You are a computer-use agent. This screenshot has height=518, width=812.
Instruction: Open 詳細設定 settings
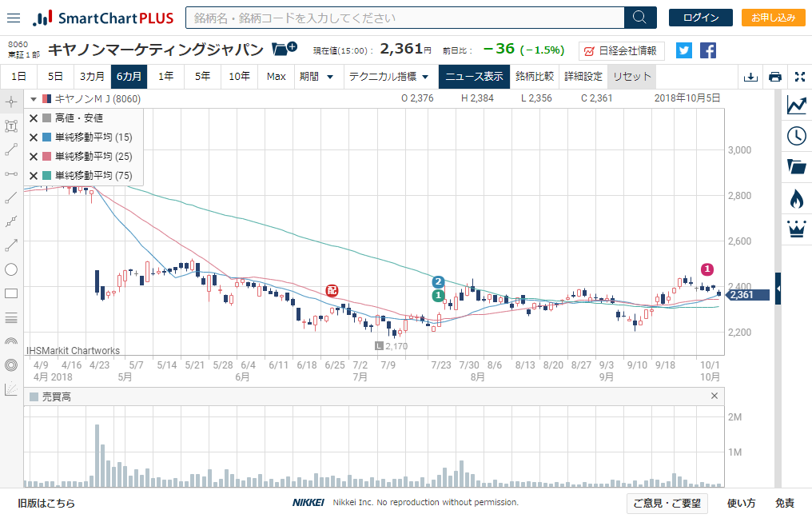[x=583, y=77]
